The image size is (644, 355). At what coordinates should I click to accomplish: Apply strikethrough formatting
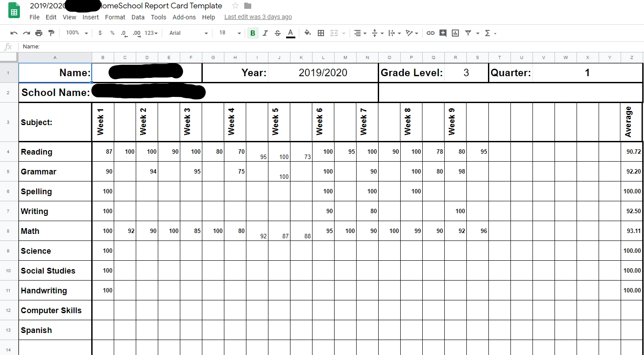pyautogui.click(x=278, y=33)
